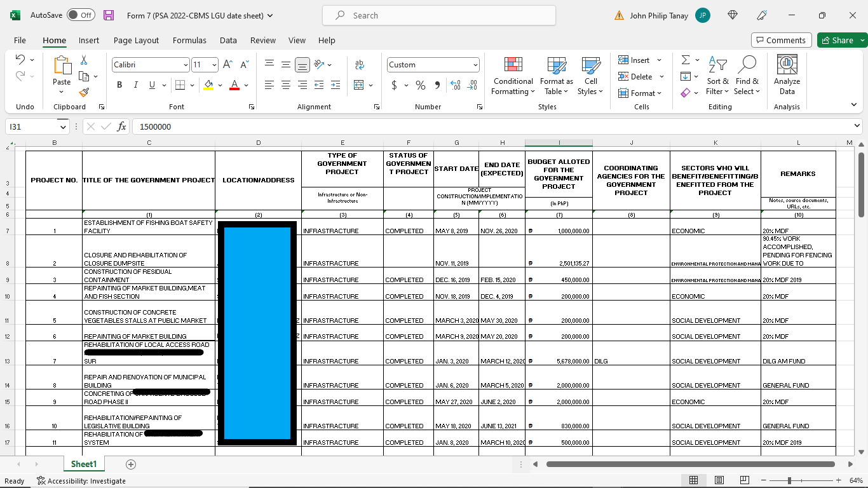Click the Save floppy disk icon

pyautogui.click(x=109, y=15)
